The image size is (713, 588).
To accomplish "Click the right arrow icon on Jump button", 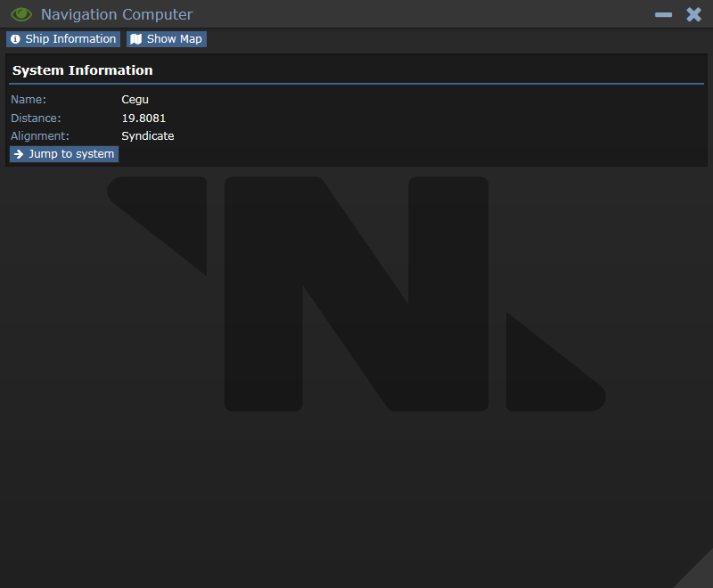I will [19, 154].
